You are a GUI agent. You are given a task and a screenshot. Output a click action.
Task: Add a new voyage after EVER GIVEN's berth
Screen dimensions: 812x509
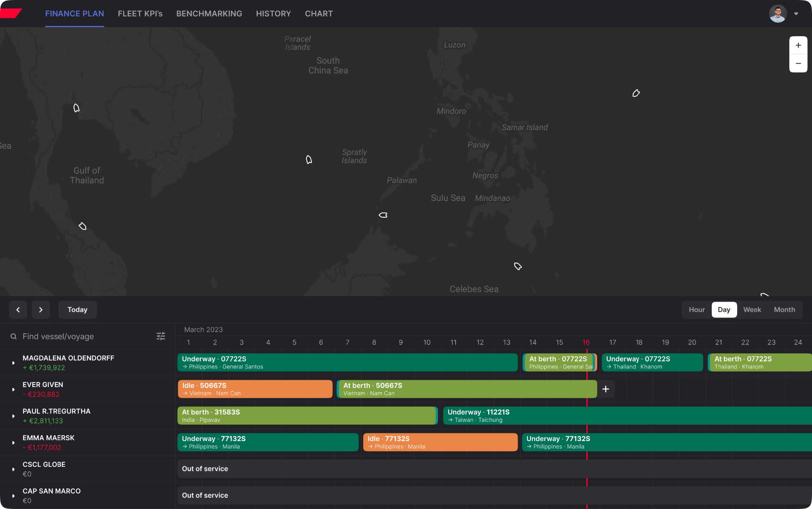coord(606,389)
